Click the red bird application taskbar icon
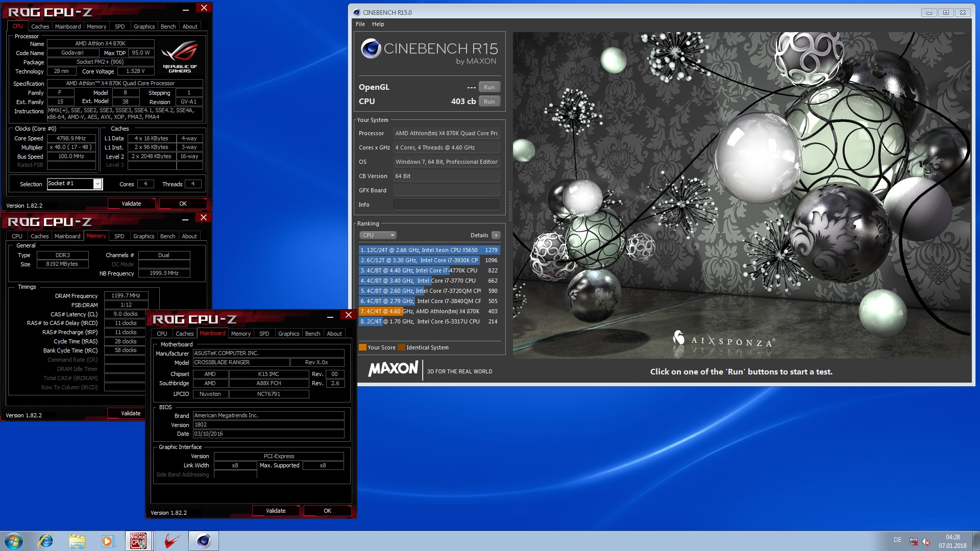Screen dimensions: 980x551 click(172, 541)
